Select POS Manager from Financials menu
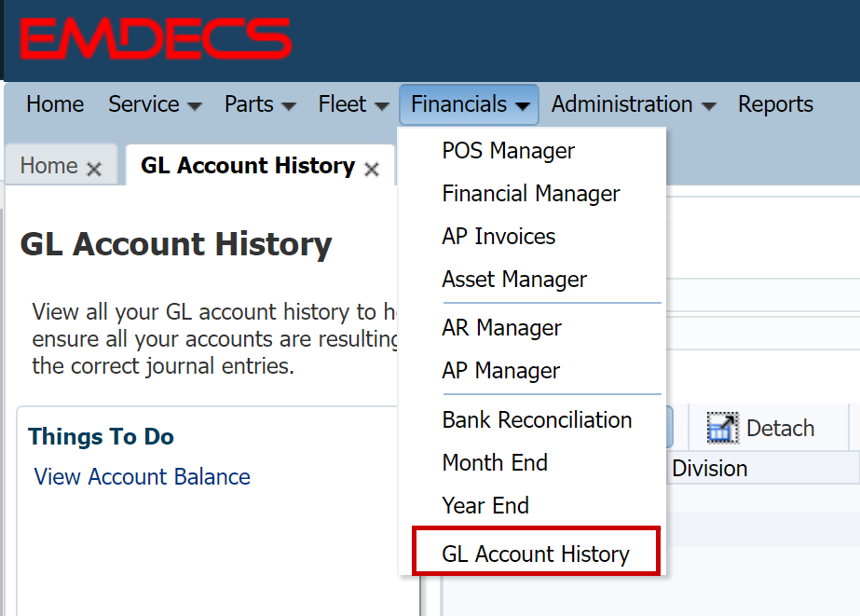The width and height of the screenshot is (860, 616). tap(508, 151)
